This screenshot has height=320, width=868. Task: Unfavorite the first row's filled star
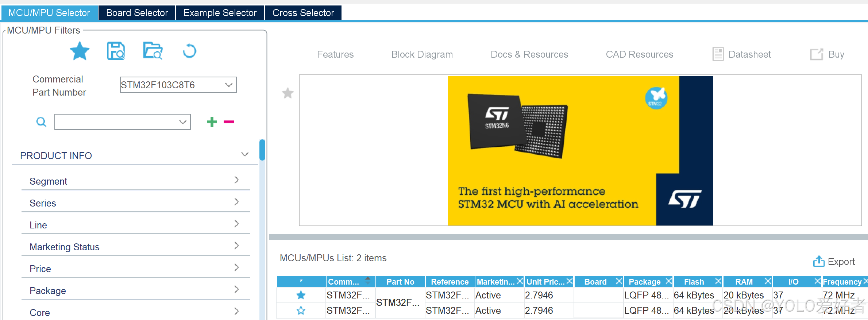pyautogui.click(x=301, y=295)
